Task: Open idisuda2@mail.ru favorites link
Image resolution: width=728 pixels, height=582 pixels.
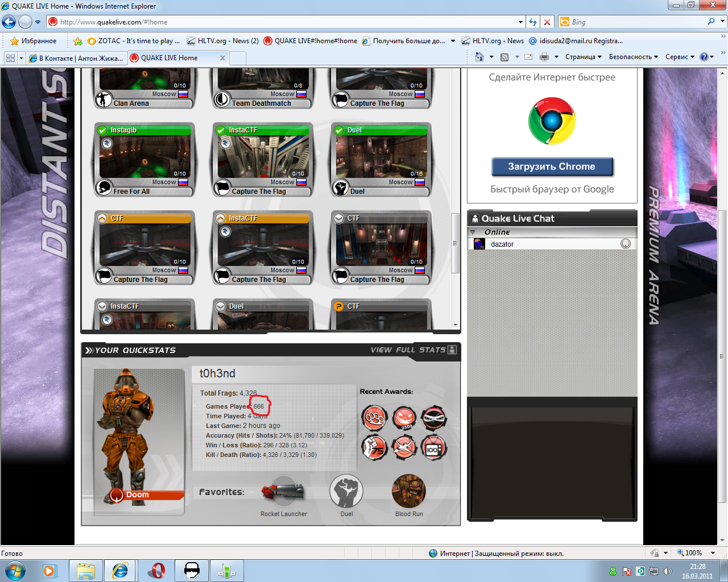Action: (576, 41)
